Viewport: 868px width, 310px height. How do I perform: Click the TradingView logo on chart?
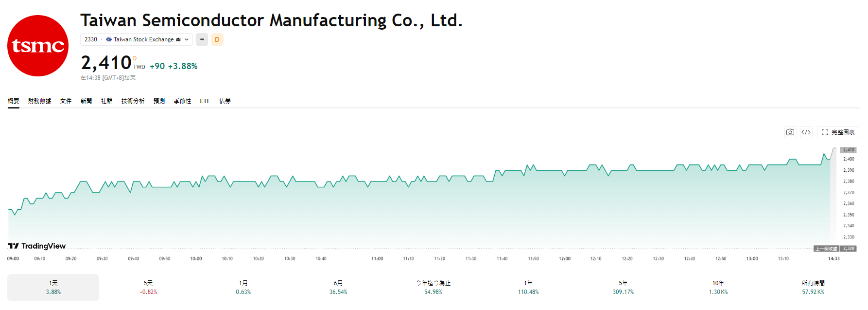click(37, 246)
